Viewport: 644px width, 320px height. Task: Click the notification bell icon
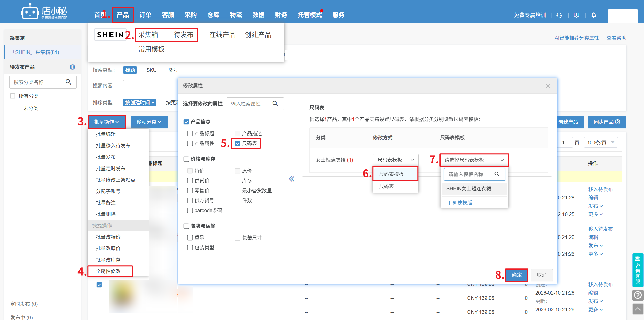tap(594, 15)
